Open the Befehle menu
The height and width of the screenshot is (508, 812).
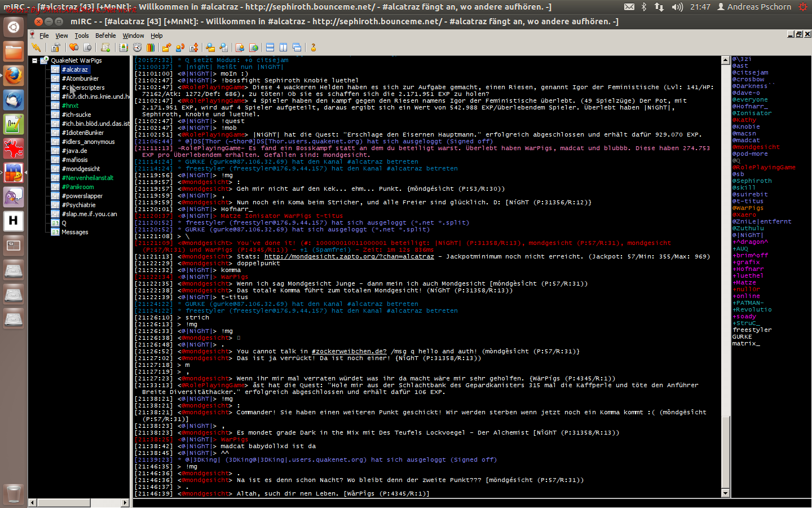coord(105,36)
